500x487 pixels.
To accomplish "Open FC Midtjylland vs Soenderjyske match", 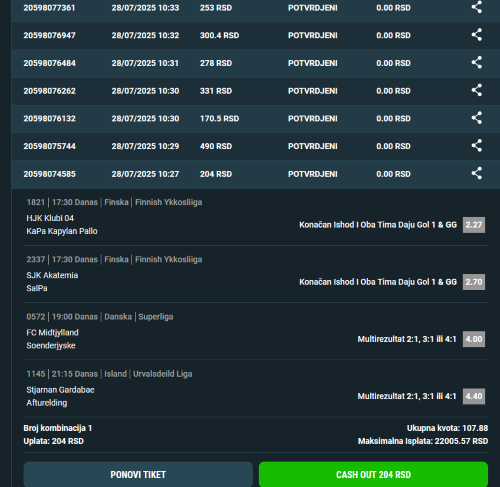I will click(52, 339).
